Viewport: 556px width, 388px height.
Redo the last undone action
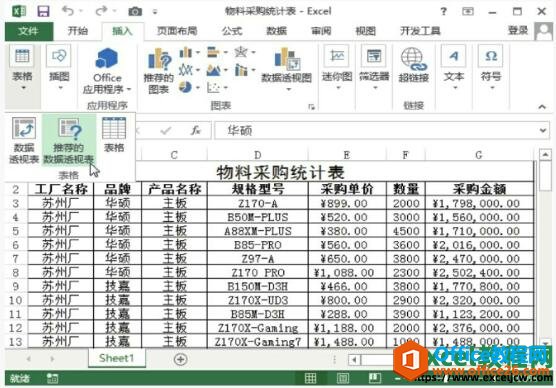tap(101, 11)
